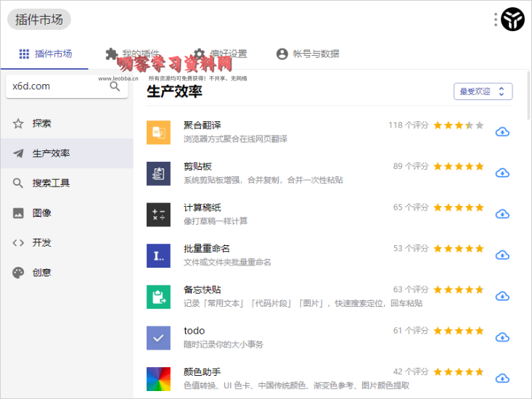532x399 pixels.
Task: Select the 搜索工具 category
Action: [x=67, y=184]
